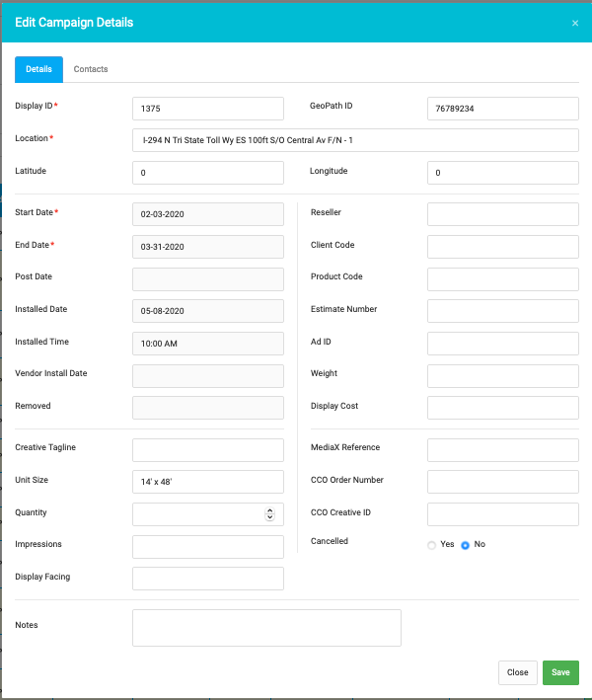Edit the Display ID field
This screenshot has width=592, height=700.
coord(208,109)
